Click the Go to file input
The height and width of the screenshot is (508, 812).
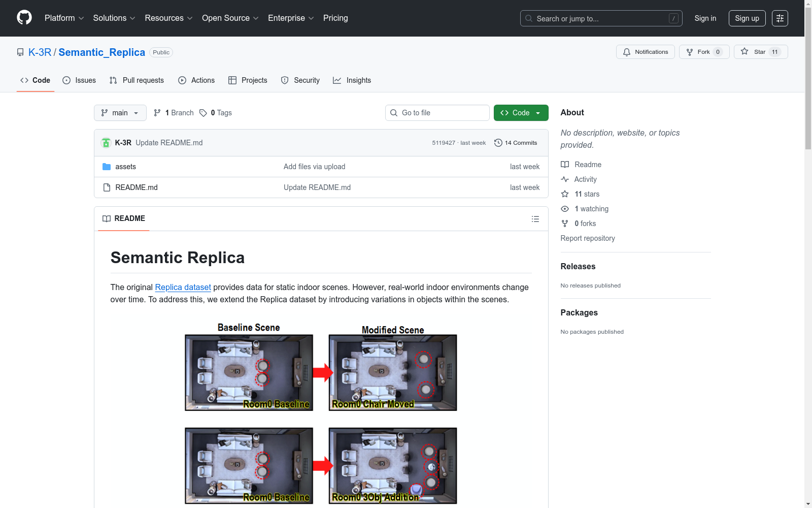tap(437, 113)
